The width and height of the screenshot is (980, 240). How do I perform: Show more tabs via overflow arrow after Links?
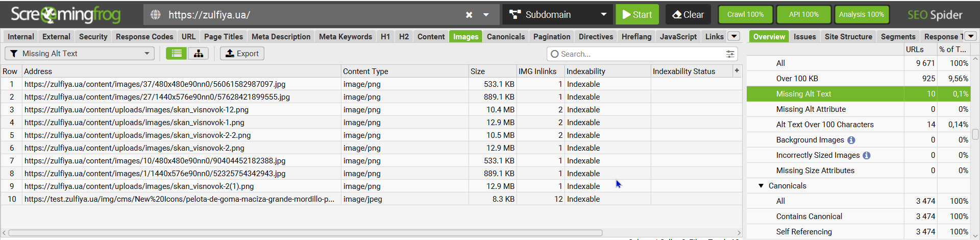(x=733, y=36)
